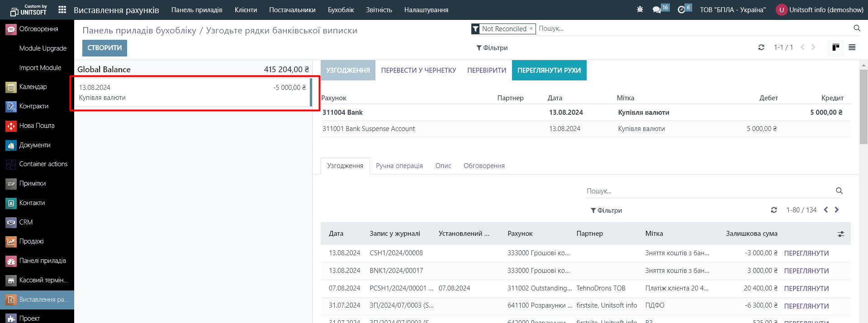Open the Бухоблік menu
The width and height of the screenshot is (868, 323).
point(341,10)
